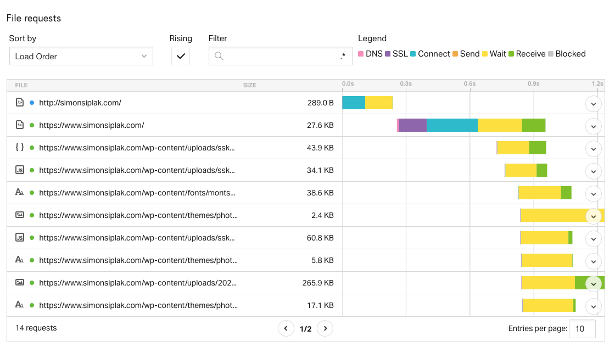Image resolution: width=615 pixels, height=364 pixels.
Task: Click the document icon for the 27.6 KB row
Action: click(x=20, y=125)
